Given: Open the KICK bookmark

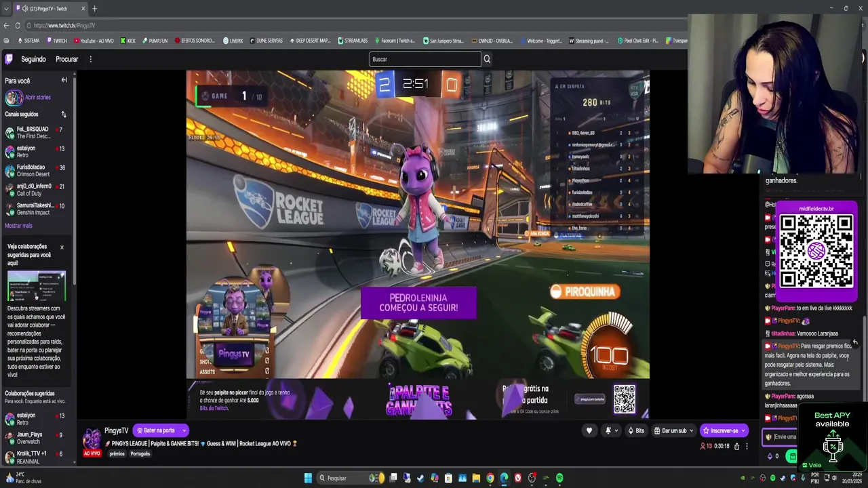Looking at the screenshot, I should pyautogui.click(x=128, y=41).
